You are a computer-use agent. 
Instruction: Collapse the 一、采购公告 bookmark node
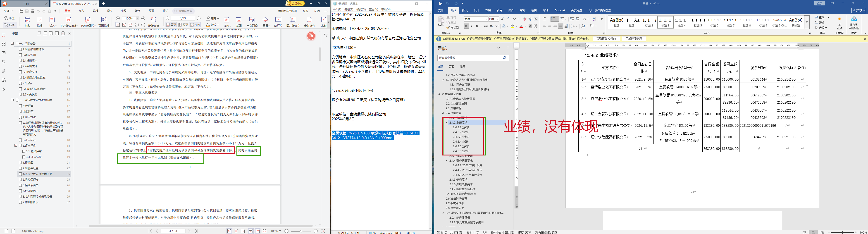pos(12,43)
